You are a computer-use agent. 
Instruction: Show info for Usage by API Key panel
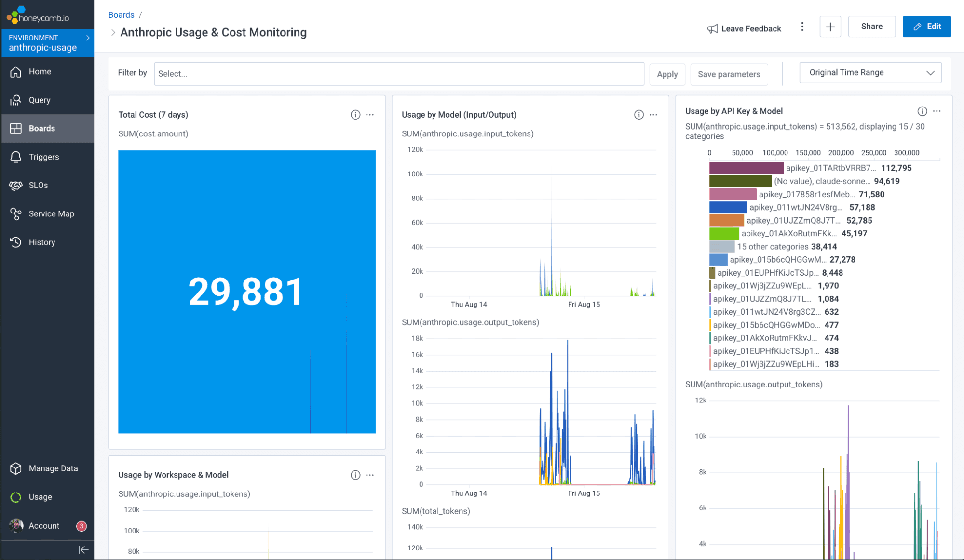pos(922,111)
